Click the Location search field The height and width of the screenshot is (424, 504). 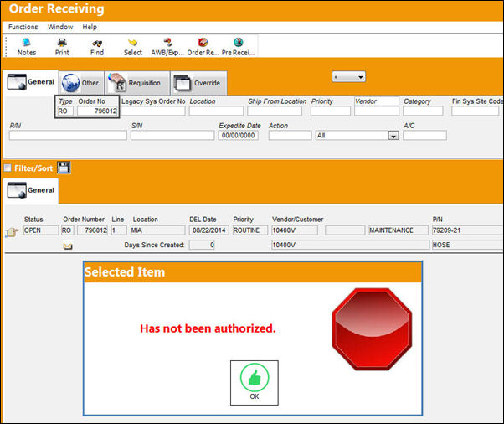[216, 111]
